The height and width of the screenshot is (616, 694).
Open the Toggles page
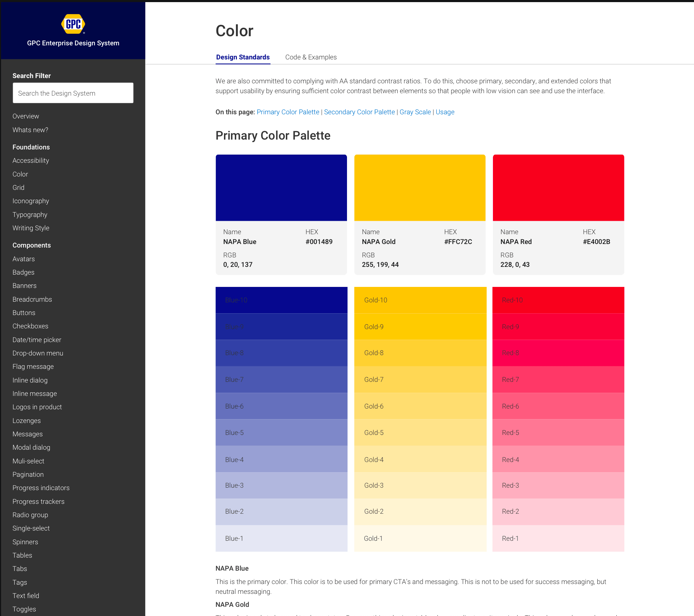[24, 609]
